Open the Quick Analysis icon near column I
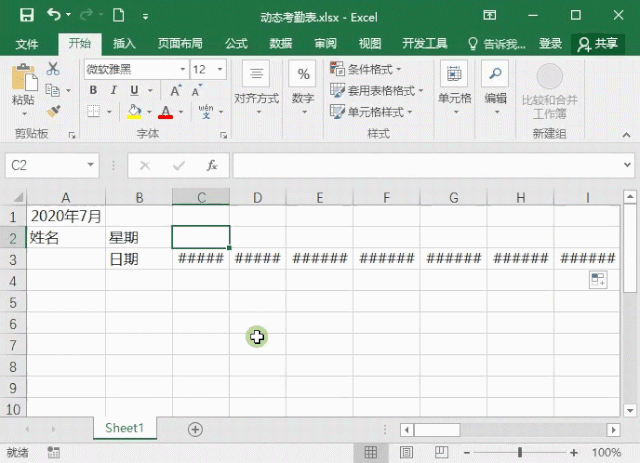This screenshot has width=640, height=463. click(598, 280)
